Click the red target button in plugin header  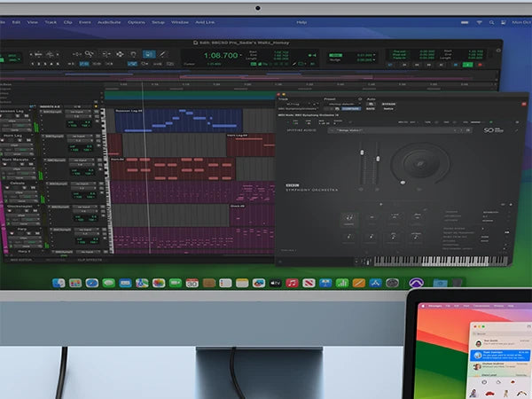tap(523, 104)
